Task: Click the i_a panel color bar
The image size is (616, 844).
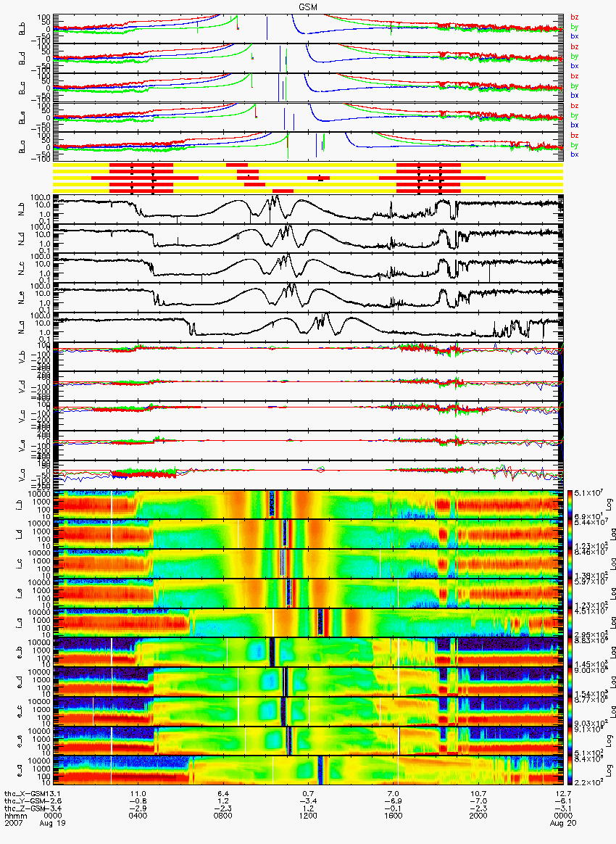Action: [568, 624]
